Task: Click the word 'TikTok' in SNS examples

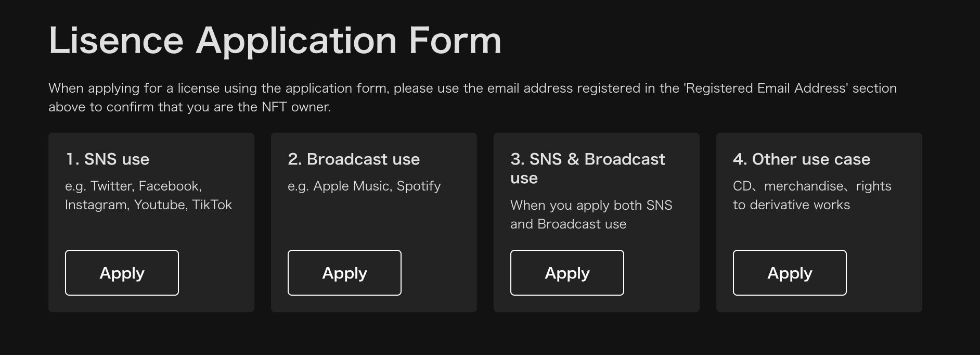Action: click(212, 205)
